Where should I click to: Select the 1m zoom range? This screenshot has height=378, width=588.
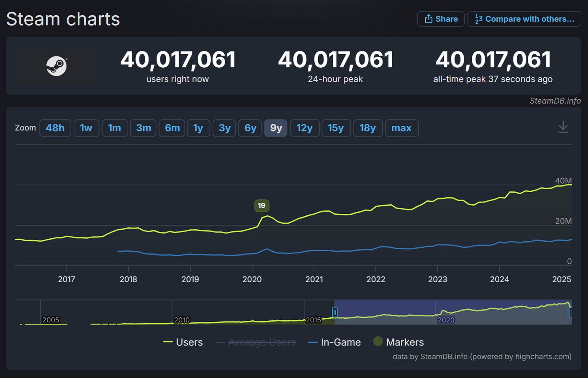click(x=115, y=128)
